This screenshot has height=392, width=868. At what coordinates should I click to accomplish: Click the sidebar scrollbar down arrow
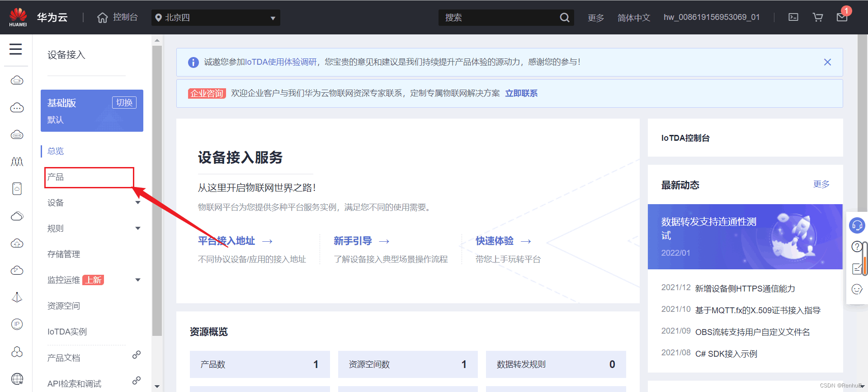click(x=157, y=387)
